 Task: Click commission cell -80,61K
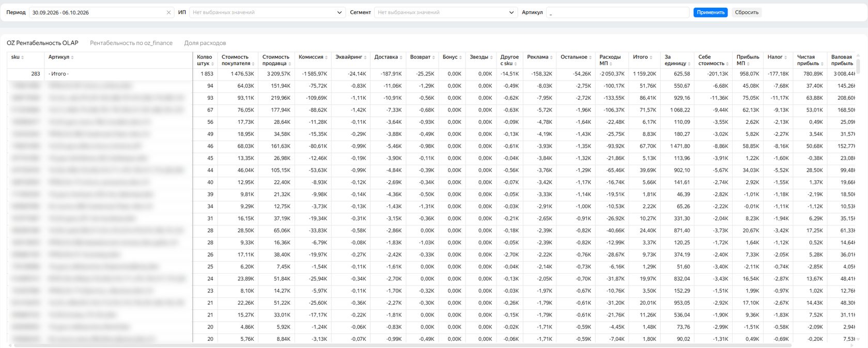(318, 146)
